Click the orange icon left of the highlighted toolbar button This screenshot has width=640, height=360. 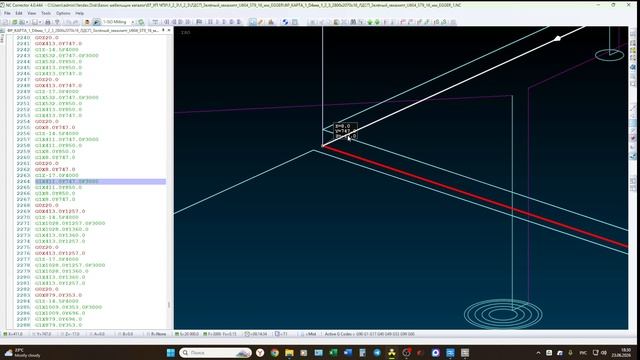pyautogui.click(x=87, y=22)
